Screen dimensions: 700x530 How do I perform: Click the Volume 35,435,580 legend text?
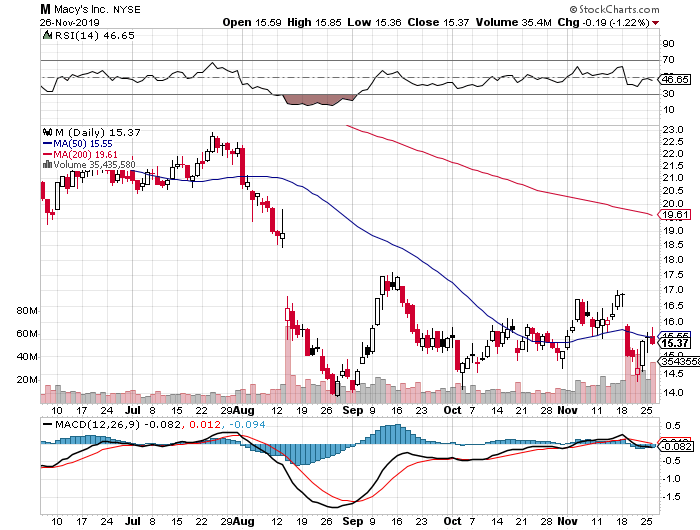[x=94, y=165]
